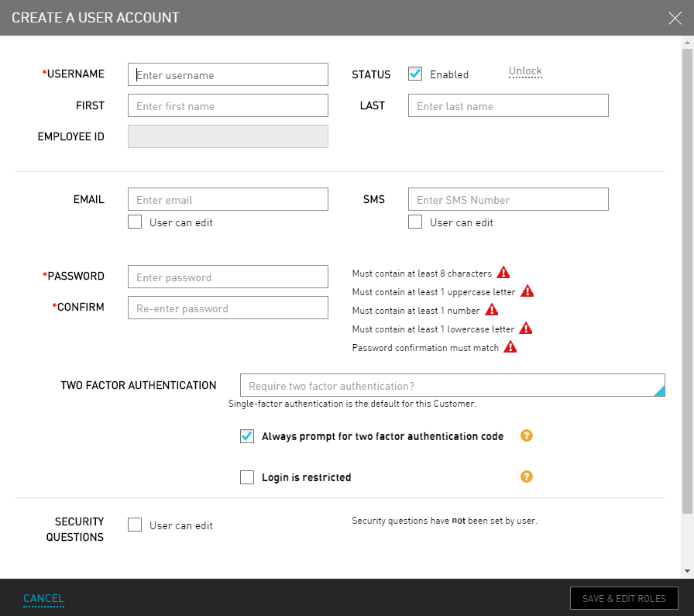The height and width of the screenshot is (616, 694).
Task: Close the Create a User Account dialog
Action: coord(675,18)
